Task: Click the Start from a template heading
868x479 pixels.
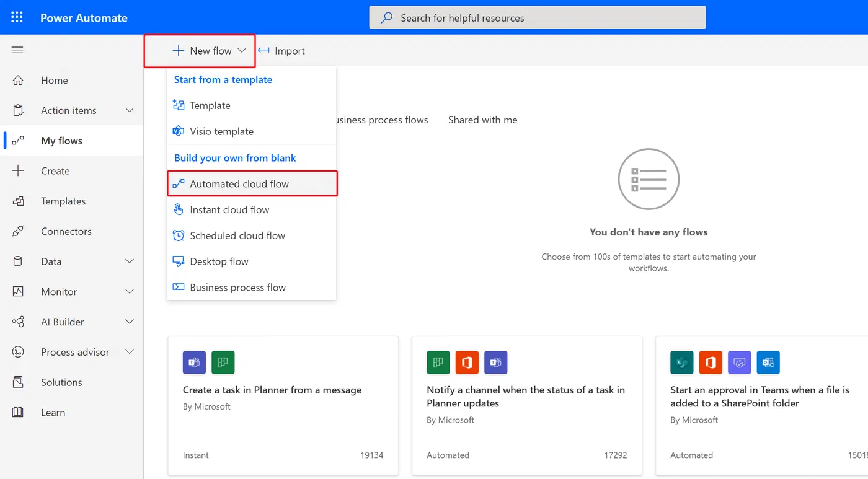Action: [x=223, y=79]
